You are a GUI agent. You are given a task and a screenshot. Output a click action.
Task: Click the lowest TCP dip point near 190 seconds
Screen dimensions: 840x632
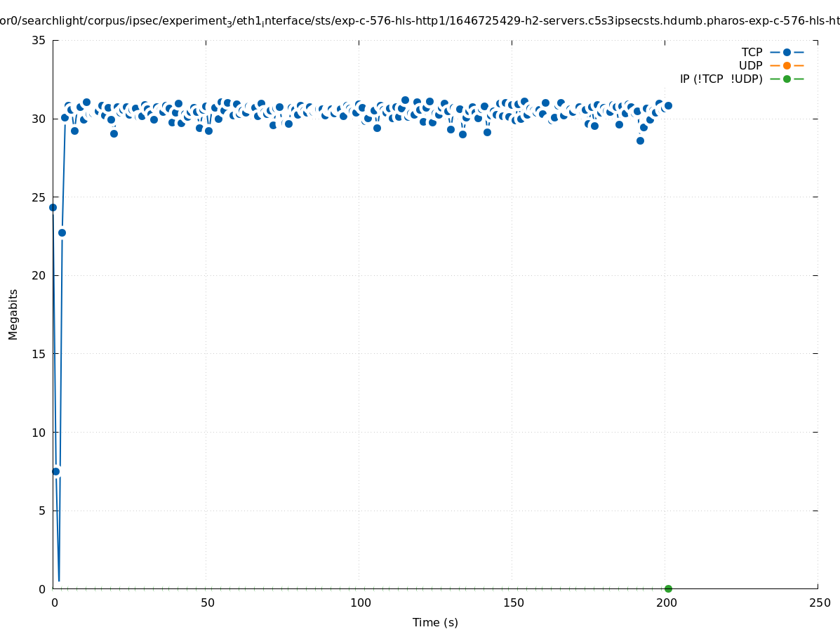(x=640, y=140)
